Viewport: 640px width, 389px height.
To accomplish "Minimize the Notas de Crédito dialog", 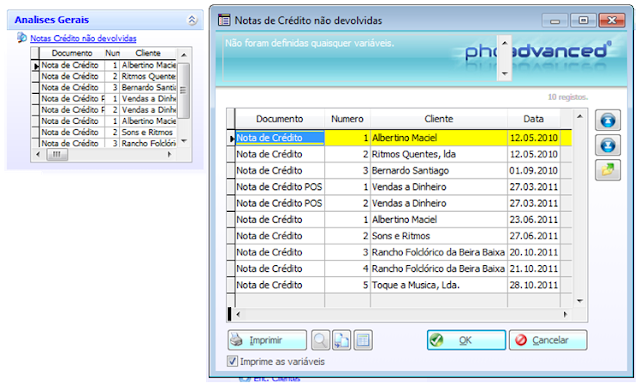I will tap(555, 20).
